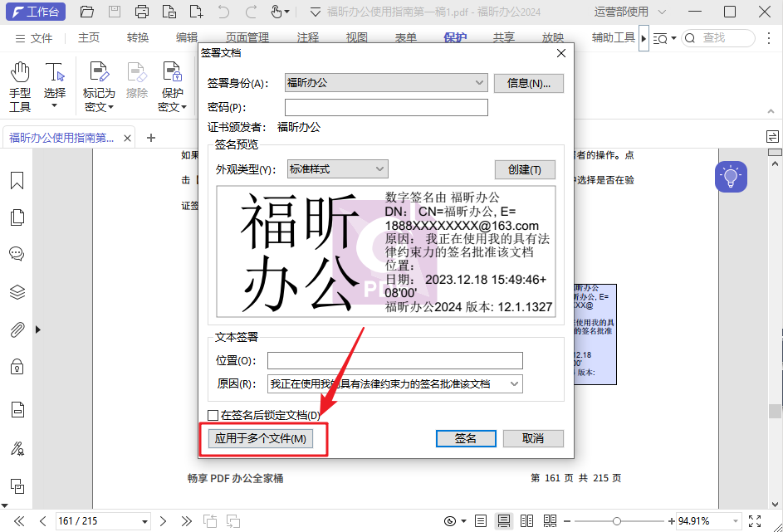Toggle the light bulb assistant on the right
This screenshot has height=532, width=783.
[x=731, y=176]
